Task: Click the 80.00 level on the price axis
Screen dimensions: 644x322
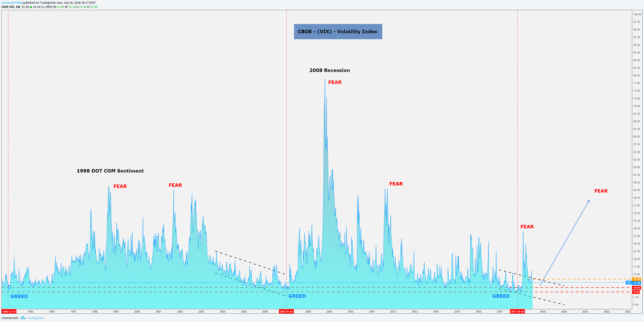Action: (637, 75)
